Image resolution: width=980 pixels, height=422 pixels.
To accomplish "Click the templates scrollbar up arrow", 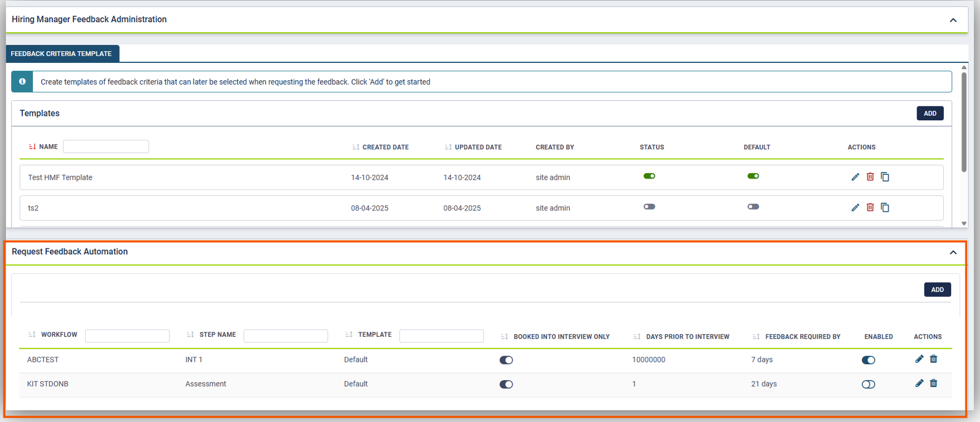I will pyautogui.click(x=964, y=67).
